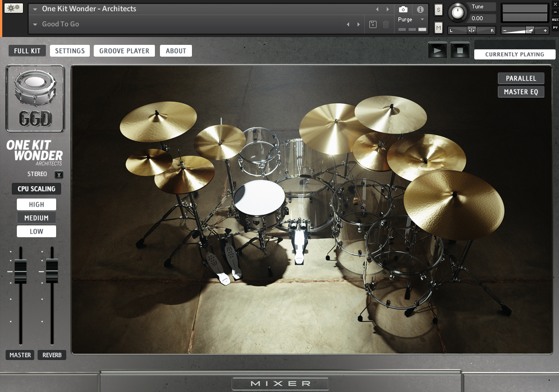Expand the Good To Go snapshot menu
The height and width of the screenshot is (392, 559).
(x=35, y=25)
